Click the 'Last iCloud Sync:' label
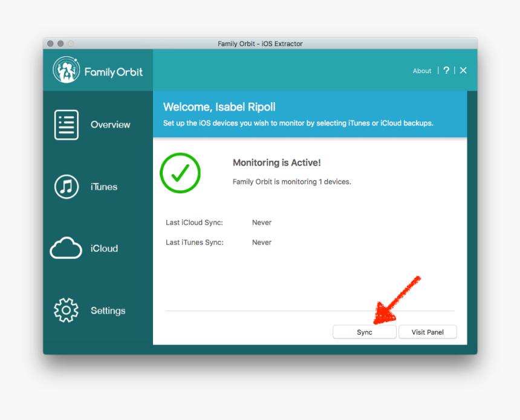 (194, 222)
